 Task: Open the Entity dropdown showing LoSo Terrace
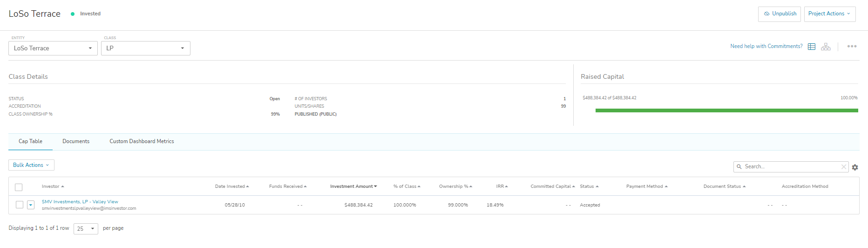(x=53, y=48)
